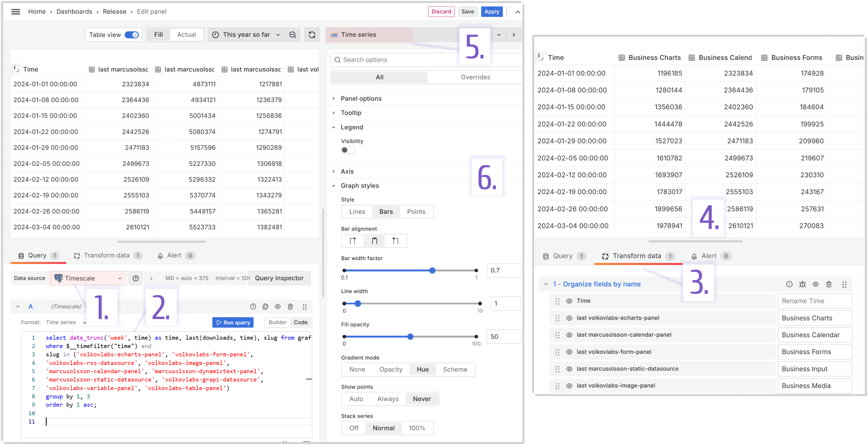Delete the Organize fields transformation
This screenshot has height=445, width=868.
pyautogui.click(x=828, y=285)
